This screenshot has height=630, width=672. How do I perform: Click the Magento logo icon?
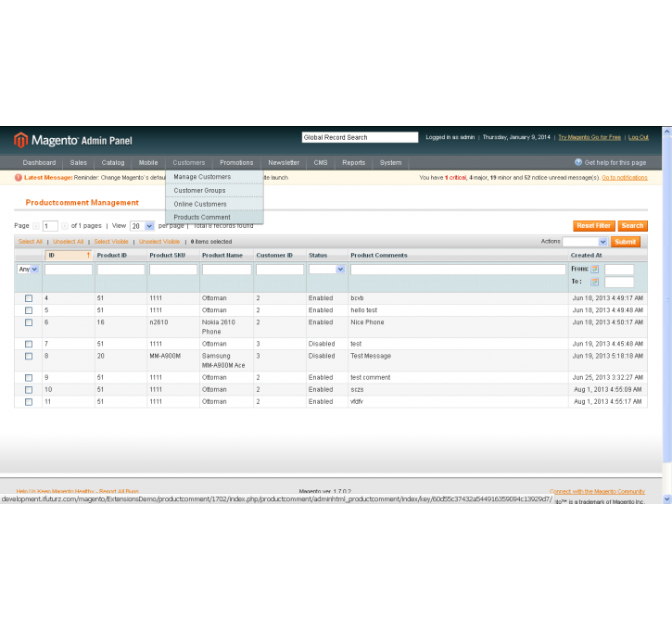pyautogui.click(x=20, y=140)
